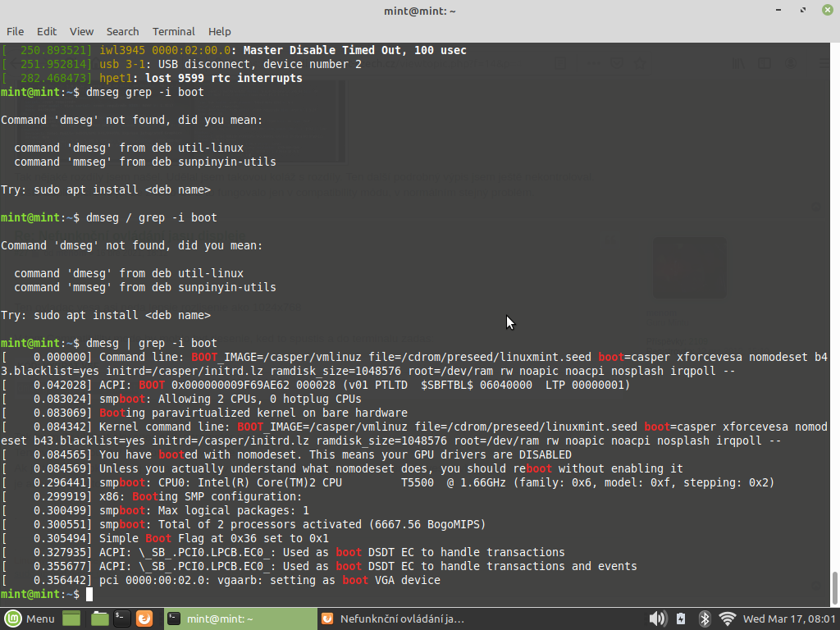840x630 pixels.
Task: Open the View menu
Action: pos(81,31)
